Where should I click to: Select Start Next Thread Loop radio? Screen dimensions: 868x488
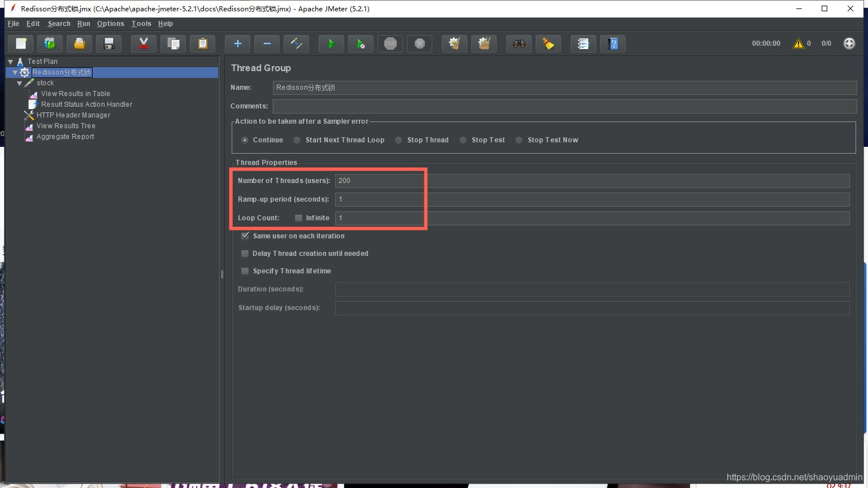tap(297, 140)
